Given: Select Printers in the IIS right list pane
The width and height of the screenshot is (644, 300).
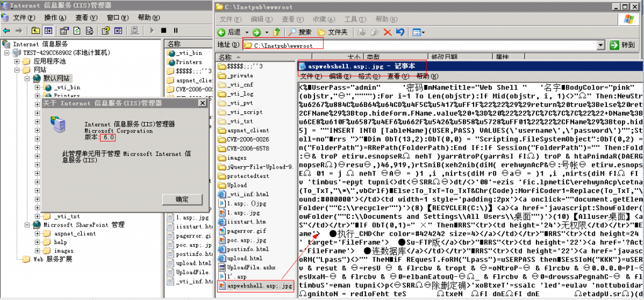Looking at the screenshot, I should (x=184, y=62).
